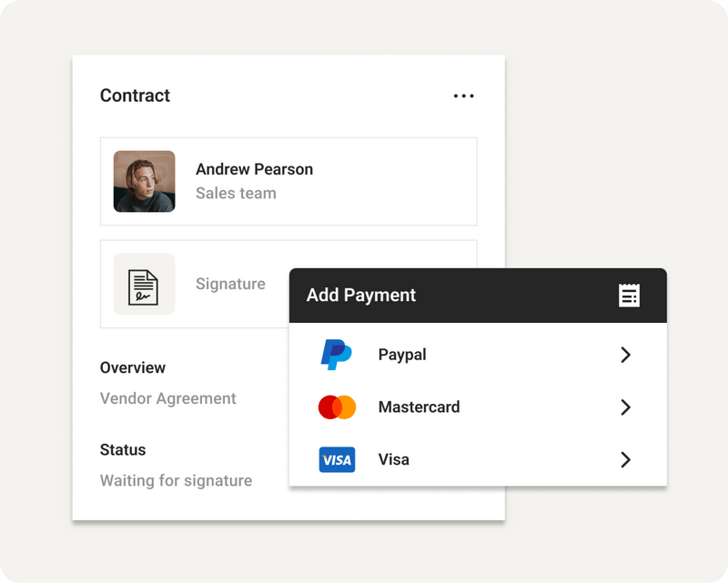
Task: Open the three-dot Contract options menu
Action: (463, 95)
